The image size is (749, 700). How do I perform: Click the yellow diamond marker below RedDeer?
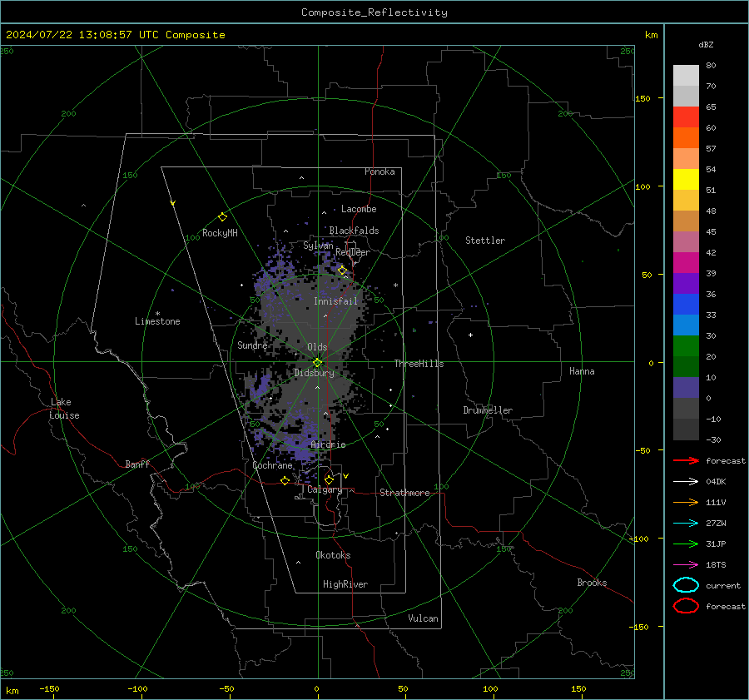click(x=342, y=271)
